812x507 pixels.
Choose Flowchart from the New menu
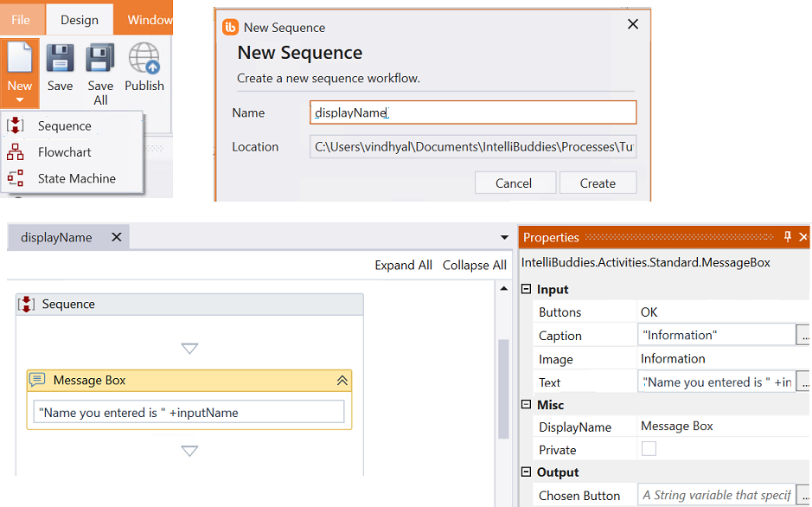click(64, 152)
